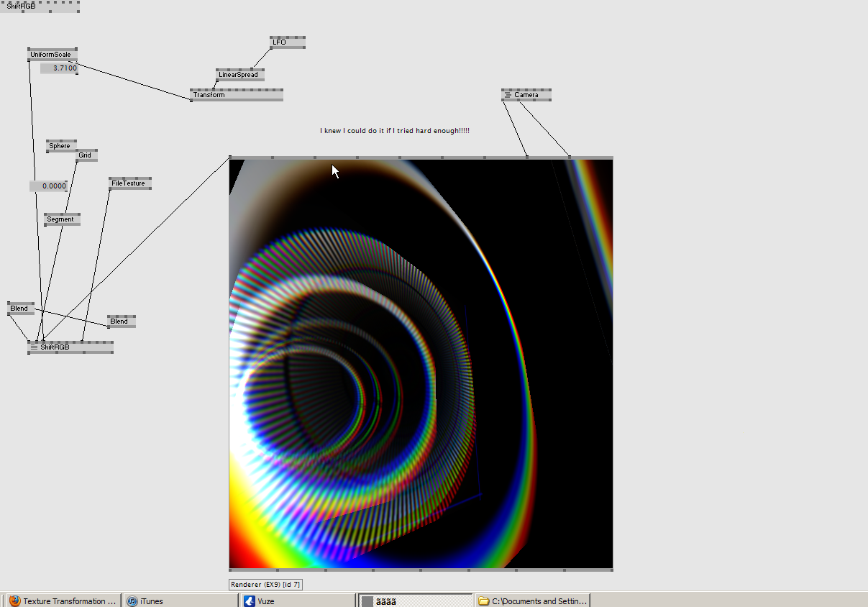Click the Vuze icon in the taskbar
868x607 pixels.
tap(250, 601)
